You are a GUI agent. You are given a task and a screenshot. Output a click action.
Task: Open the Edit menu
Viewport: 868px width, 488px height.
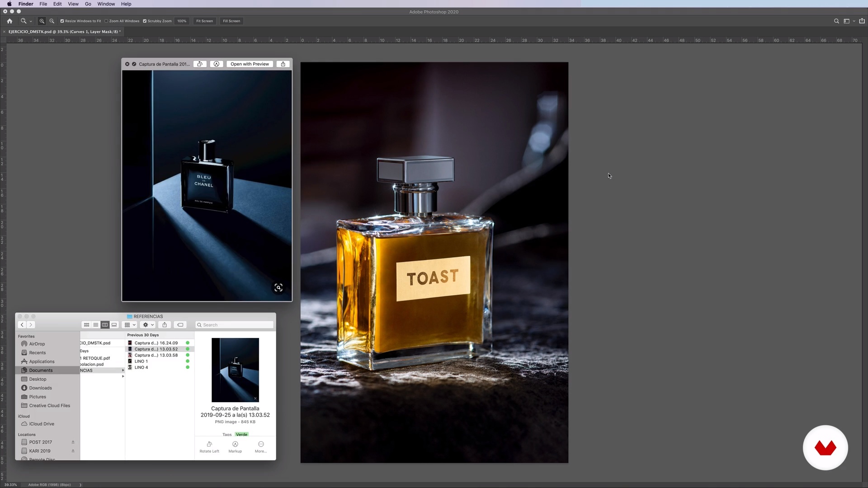(x=57, y=4)
